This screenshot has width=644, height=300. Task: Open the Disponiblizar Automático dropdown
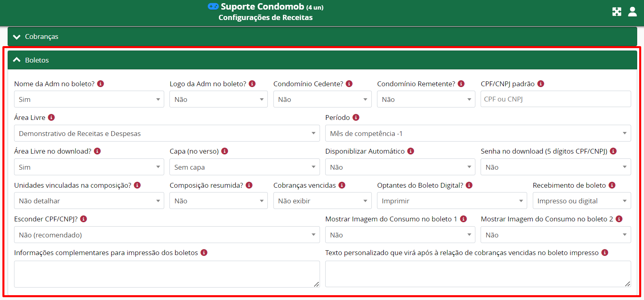click(x=400, y=167)
